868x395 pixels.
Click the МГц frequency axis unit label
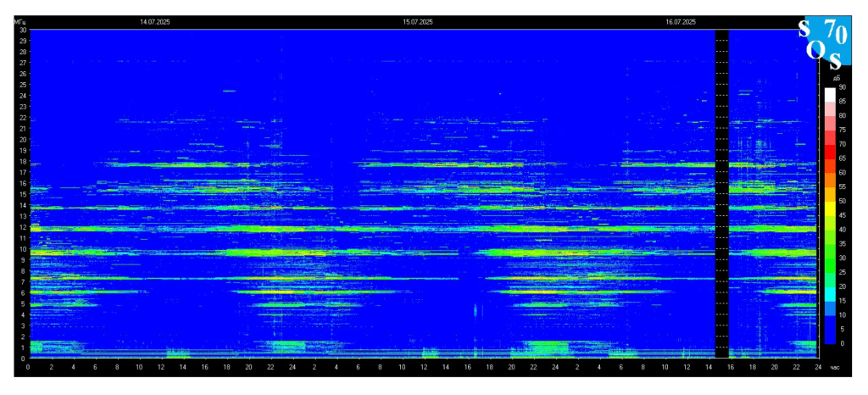pos(19,22)
